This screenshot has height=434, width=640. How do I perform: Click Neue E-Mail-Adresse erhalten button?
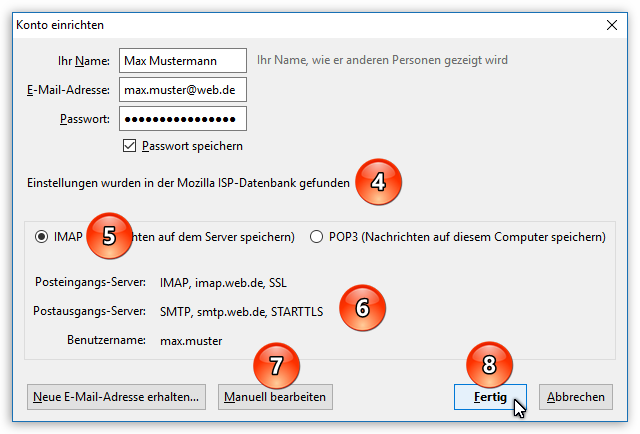(117, 397)
